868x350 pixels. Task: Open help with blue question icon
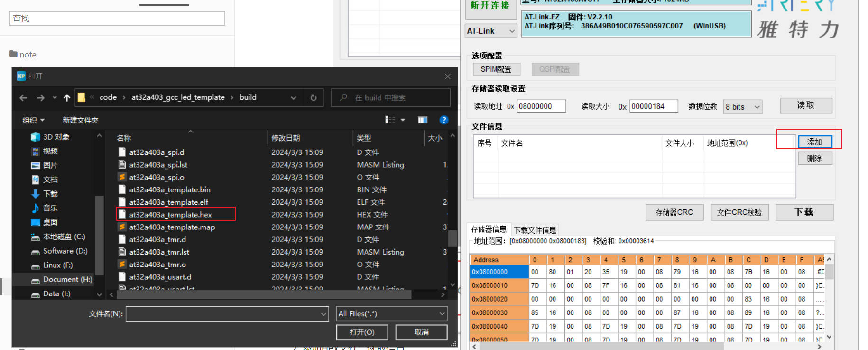(444, 120)
